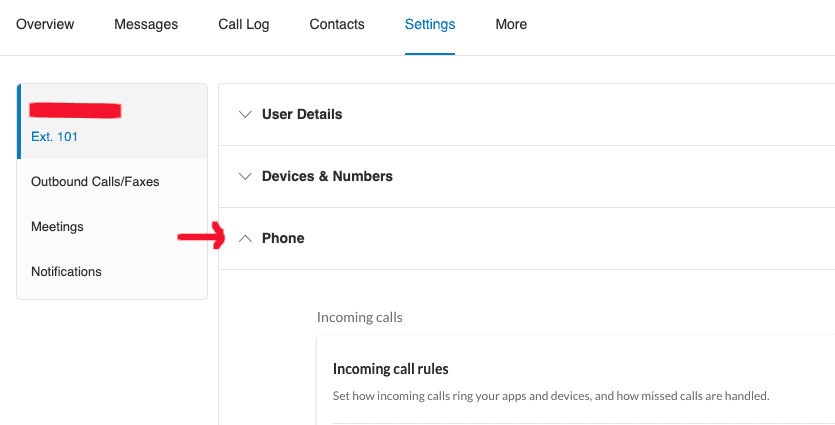
Task: Click the red-redacted user name in sidebar
Action: click(76, 108)
